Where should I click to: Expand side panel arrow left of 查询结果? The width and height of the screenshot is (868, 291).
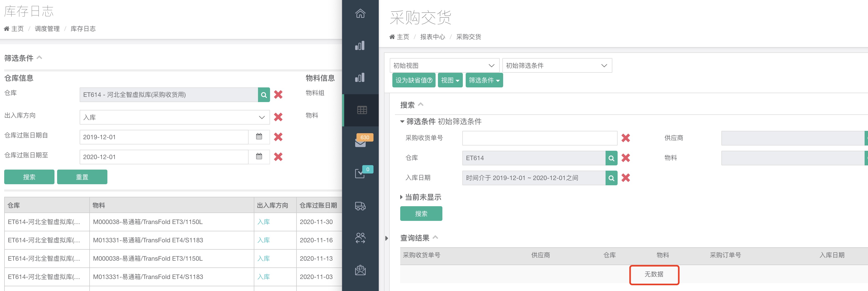[x=387, y=238]
